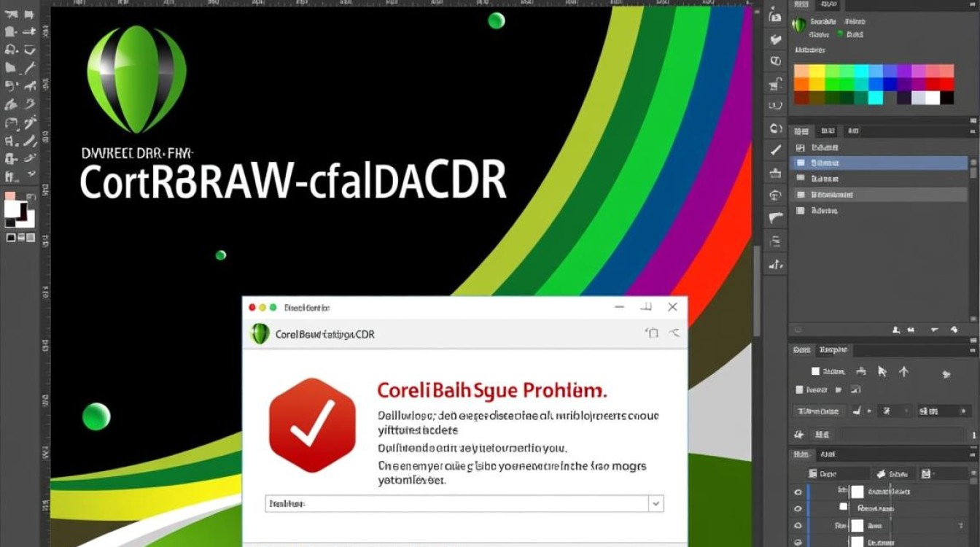Toggle the eye icon on the second layer row
980x547 pixels.
point(798,508)
